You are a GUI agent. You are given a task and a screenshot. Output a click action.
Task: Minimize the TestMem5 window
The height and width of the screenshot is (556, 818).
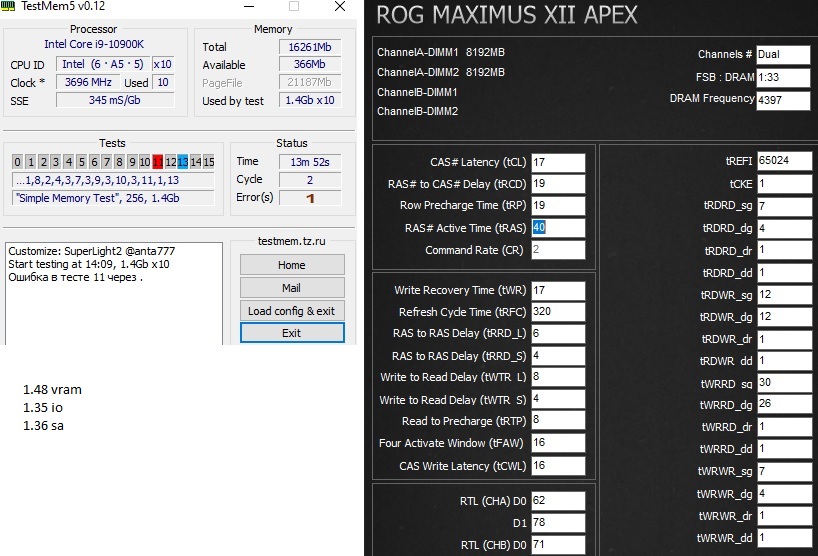coord(249,6)
